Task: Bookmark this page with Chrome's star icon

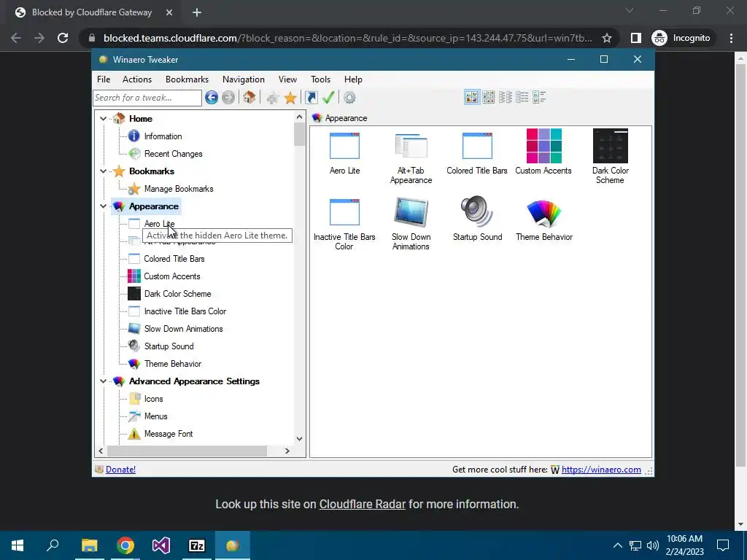Action: point(606,38)
